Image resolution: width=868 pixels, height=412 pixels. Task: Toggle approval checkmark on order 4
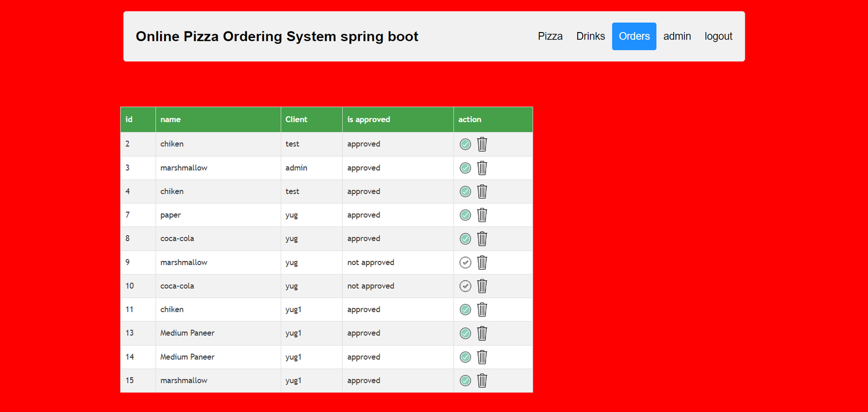tap(465, 192)
